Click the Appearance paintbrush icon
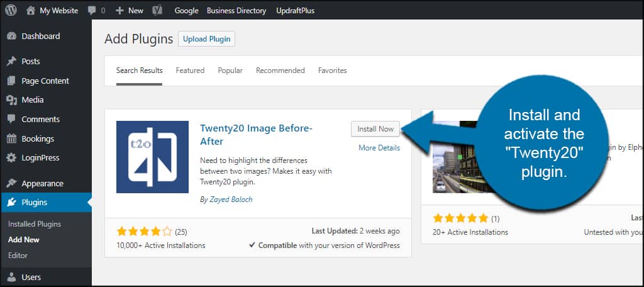The image size is (644, 287). [11, 184]
